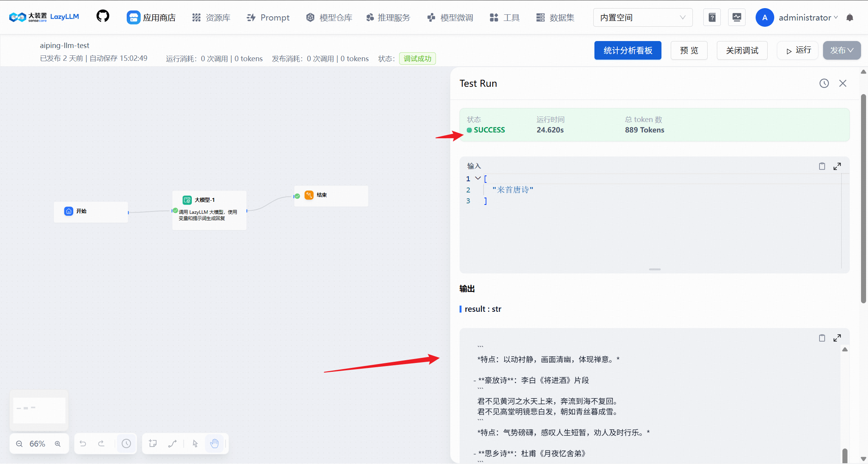868x464 pixels.
Task: Open the 内置空间 workspace dropdown
Action: click(642, 17)
